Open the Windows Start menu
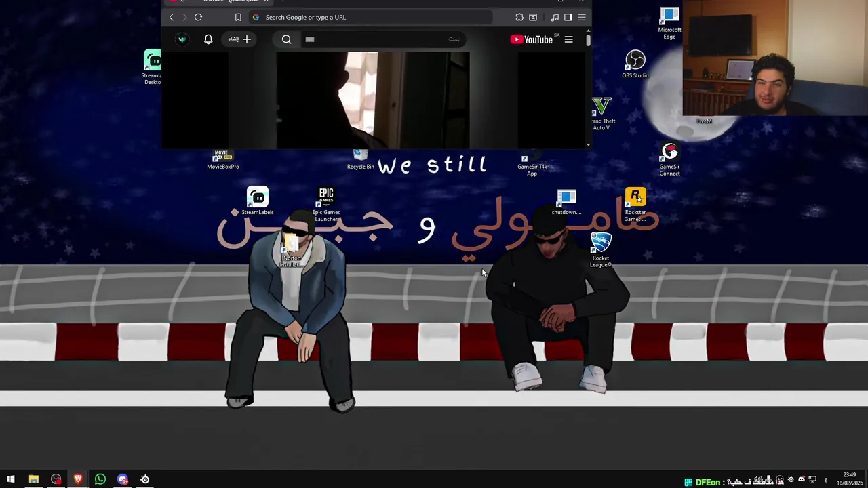868x488 pixels. coord(11,479)
